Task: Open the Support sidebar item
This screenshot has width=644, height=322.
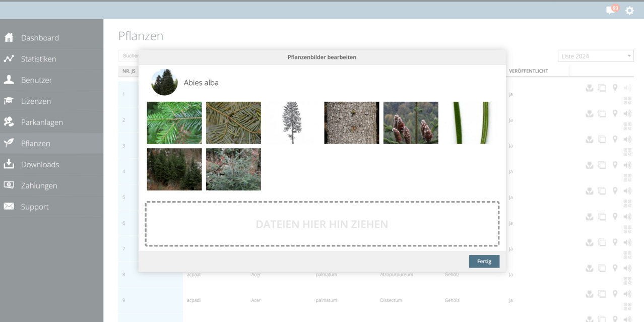Action: pos(51,207)
